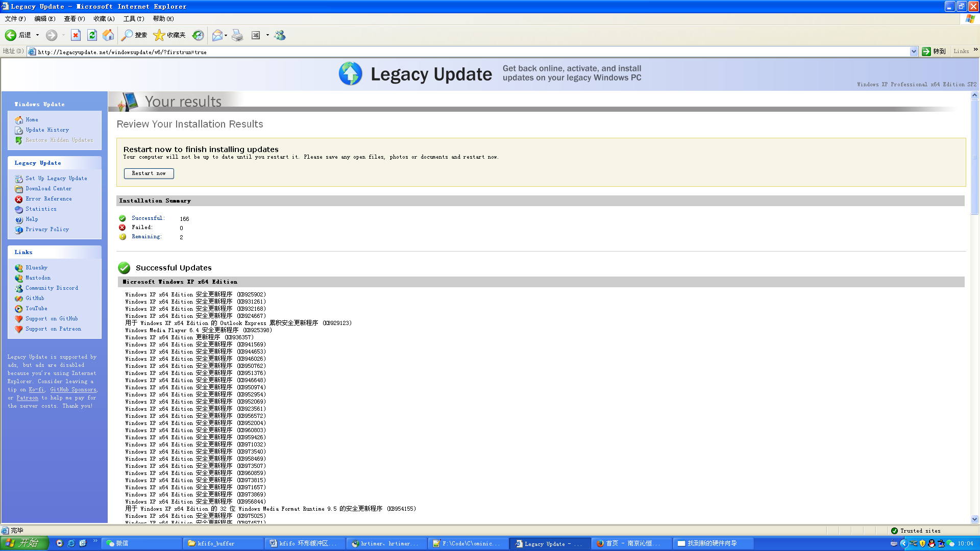This screenshot has width=980, height=551.
Task: Open the Update History link
Action: (x=47, y=130)
